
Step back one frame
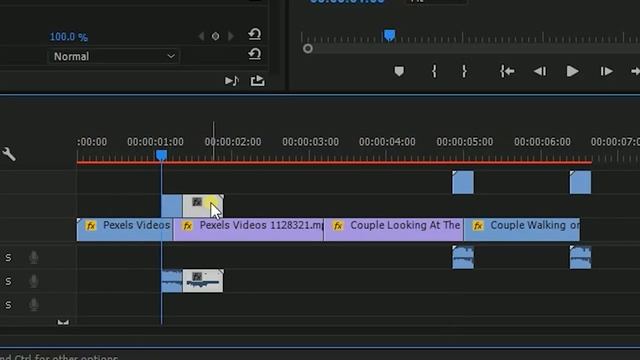[540, 71]
